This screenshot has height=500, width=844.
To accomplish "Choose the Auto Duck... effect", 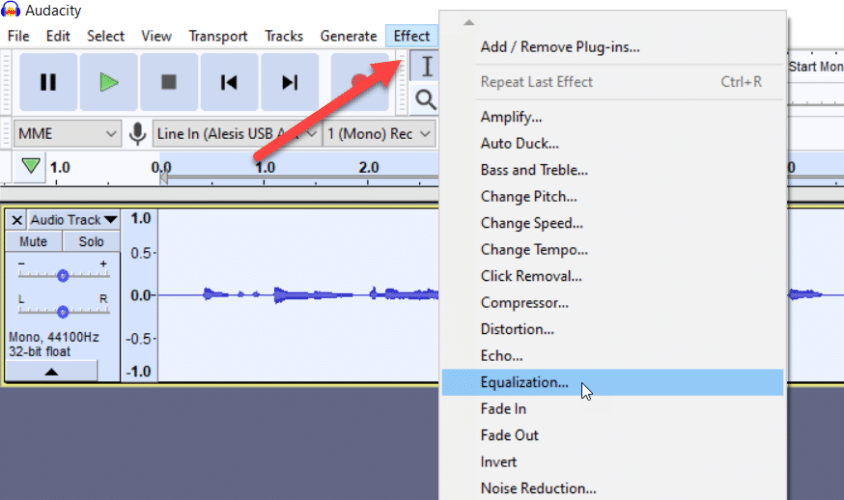I will pyautogui.click(x=613, y=143).
